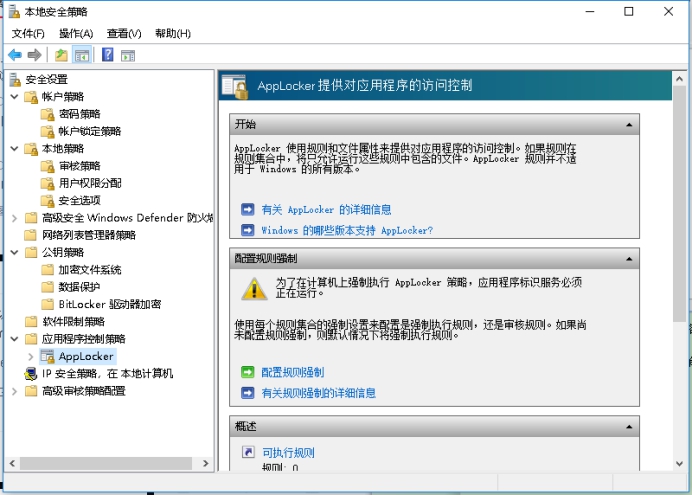Select the 本地策略 tree item
Screen dimensions: 692x495
click(63, 149)
